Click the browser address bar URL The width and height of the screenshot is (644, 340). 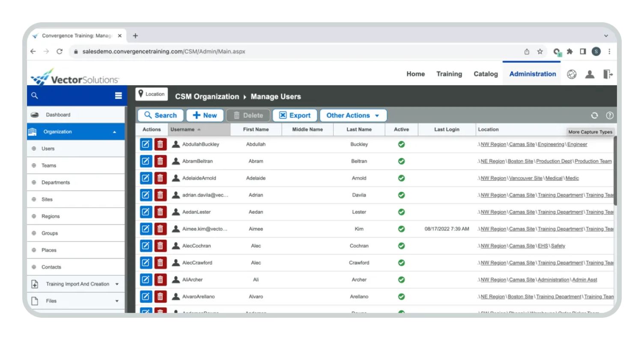coord(164,51)
